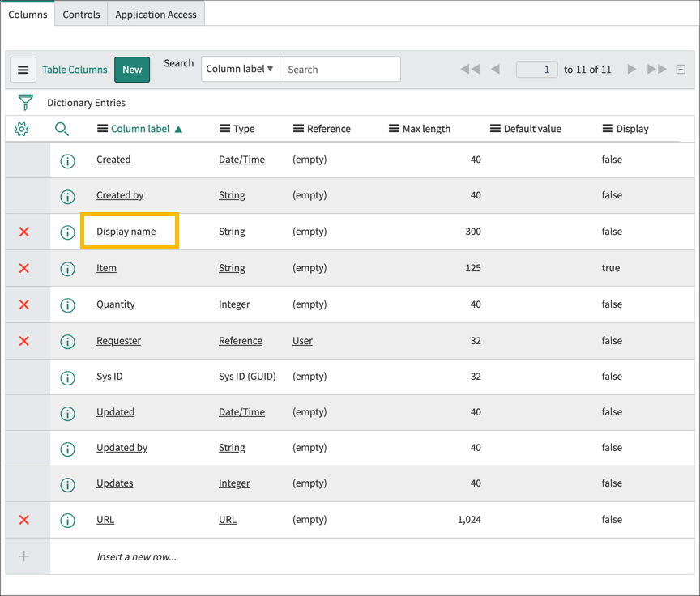Navigate to the next page of records
The width and height of the screenshot is (700, 596).
(x=631, y=70)
